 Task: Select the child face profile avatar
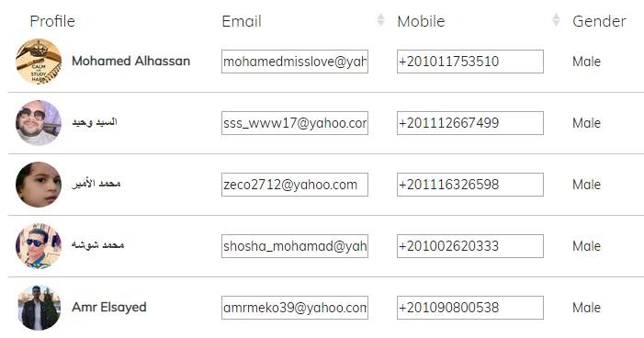39,185
